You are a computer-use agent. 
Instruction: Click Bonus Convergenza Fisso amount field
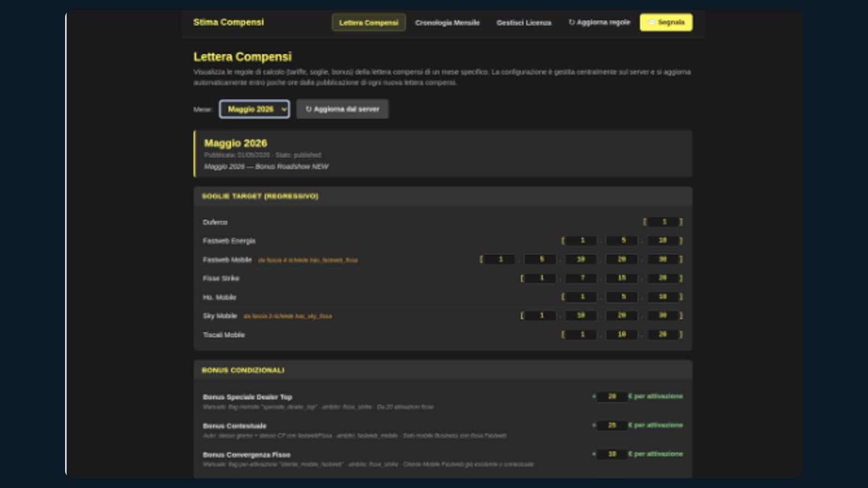(x=612, y=454)
